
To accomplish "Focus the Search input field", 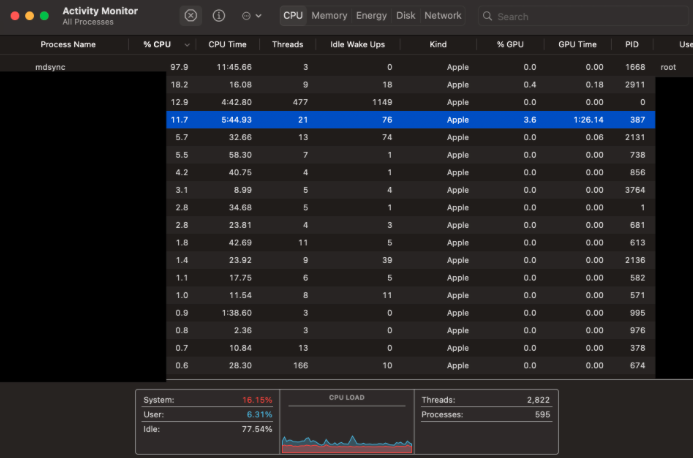I will [583, 16].
